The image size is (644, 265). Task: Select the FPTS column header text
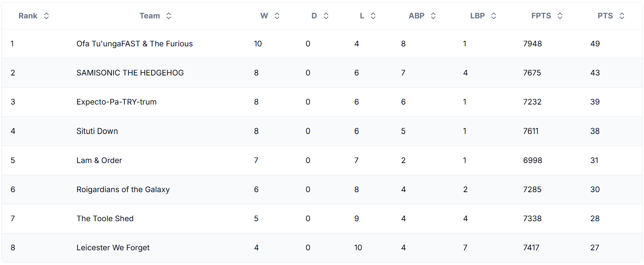click(x=541, y=16)
